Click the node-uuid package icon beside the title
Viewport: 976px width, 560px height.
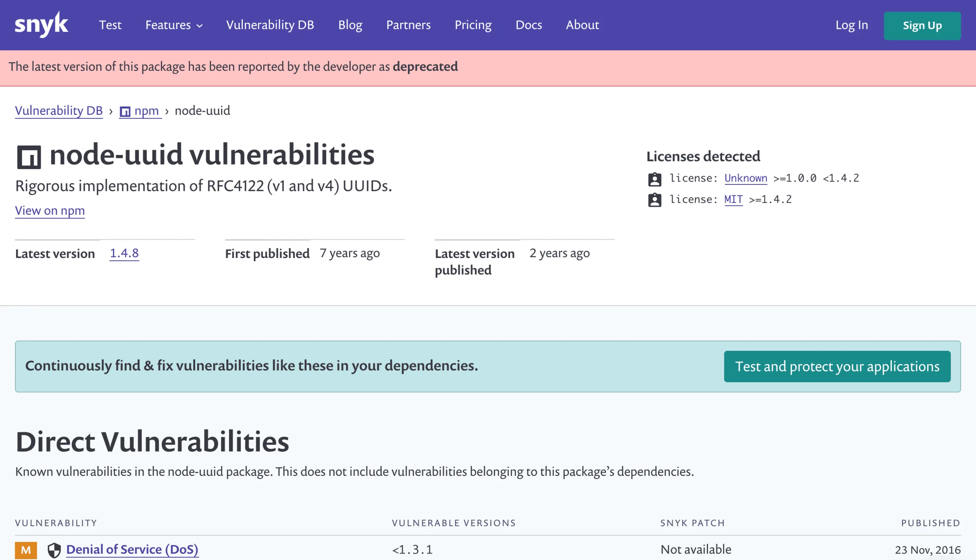[29, 156]
